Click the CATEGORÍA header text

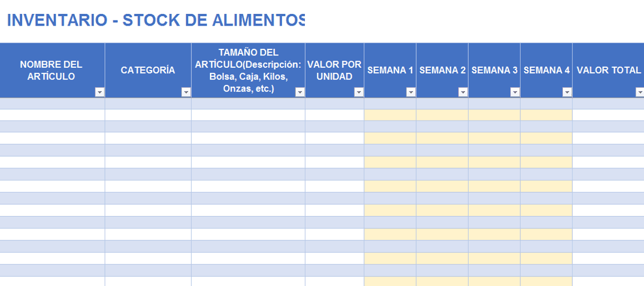coord(148,71)
